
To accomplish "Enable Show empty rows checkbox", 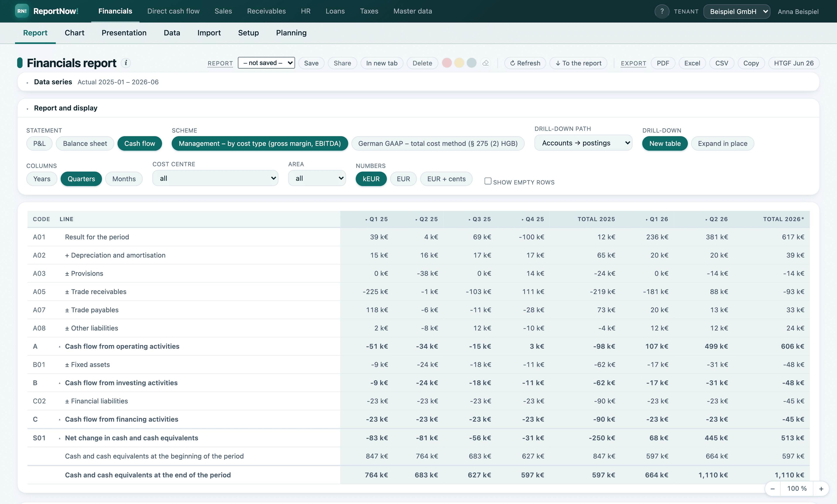I will click(x=488, y=181).
